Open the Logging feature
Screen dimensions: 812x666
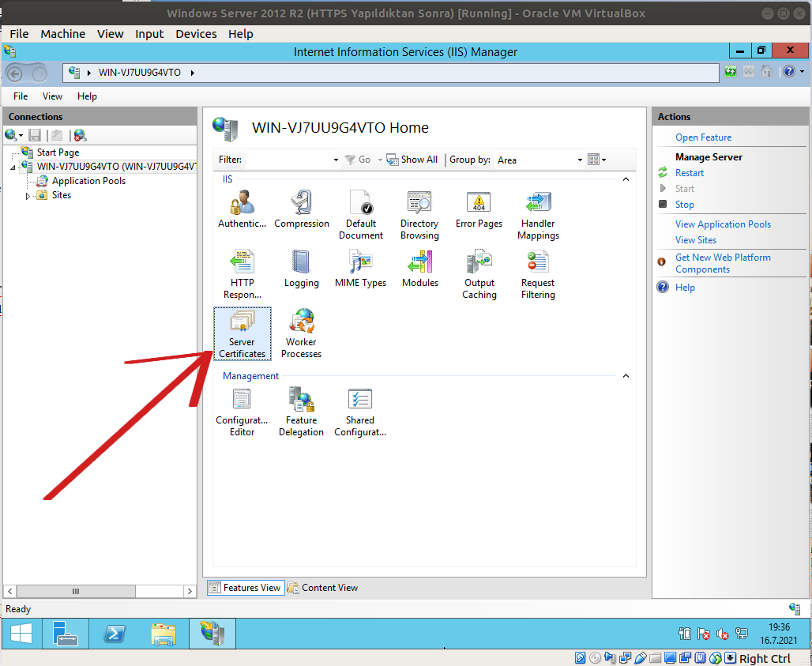[x=302, y=269]
